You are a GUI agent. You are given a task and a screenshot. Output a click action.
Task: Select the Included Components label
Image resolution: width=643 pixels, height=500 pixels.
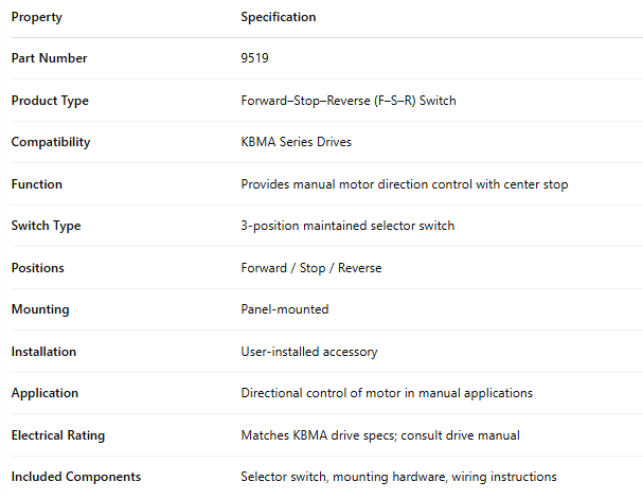(x=76, y=477)
